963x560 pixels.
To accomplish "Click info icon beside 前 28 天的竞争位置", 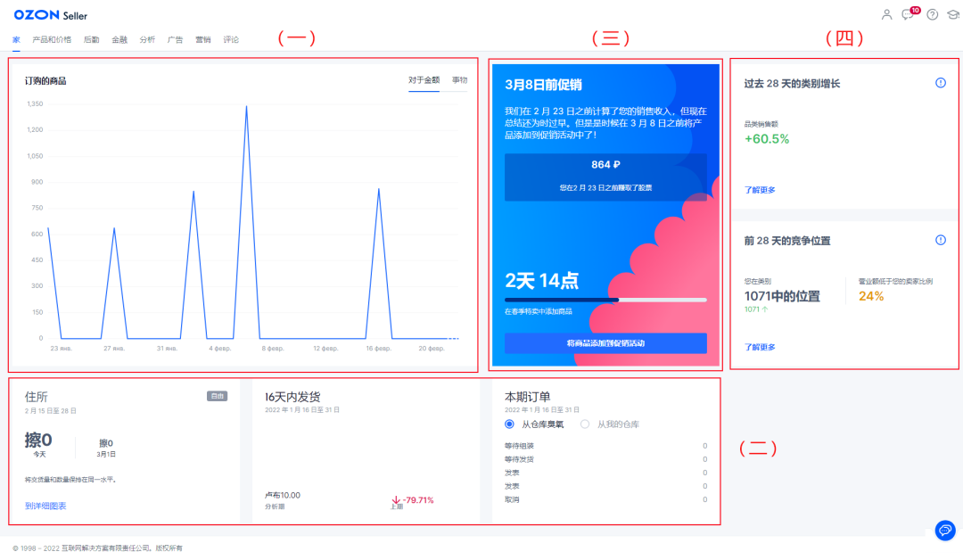I will point(940,240).
